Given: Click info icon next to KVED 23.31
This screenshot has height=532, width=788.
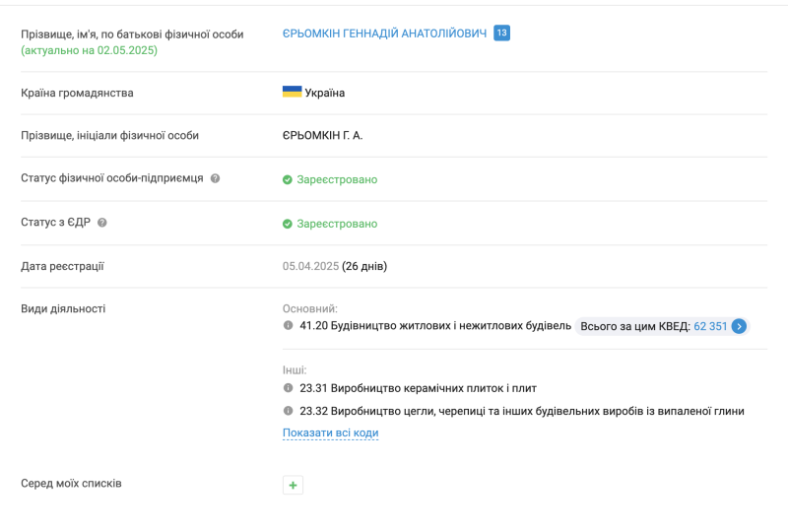Looking at the screenshot, I should 289,388.
